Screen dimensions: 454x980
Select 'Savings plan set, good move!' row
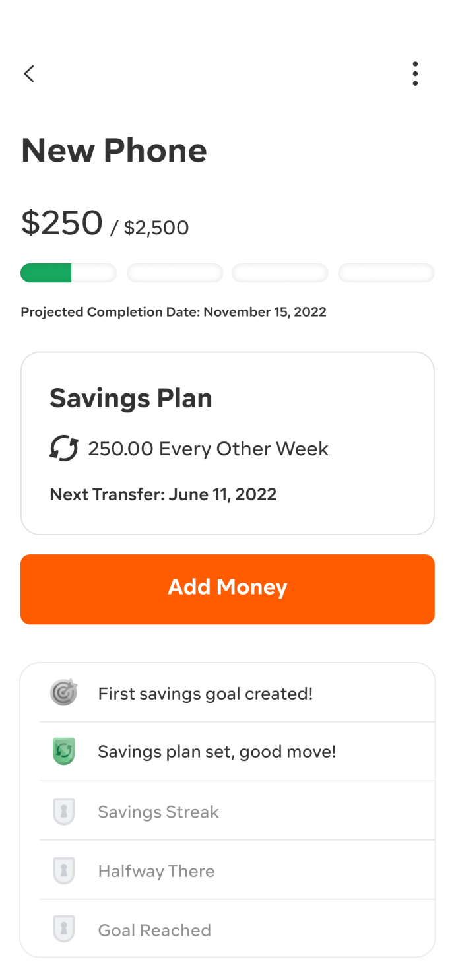tap(217, 752)
